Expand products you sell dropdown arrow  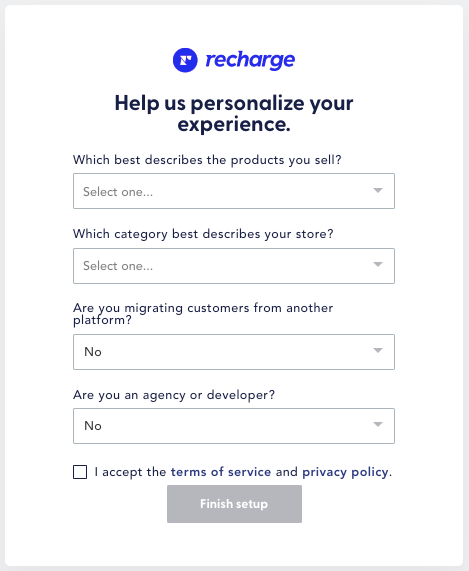[378, 190]
